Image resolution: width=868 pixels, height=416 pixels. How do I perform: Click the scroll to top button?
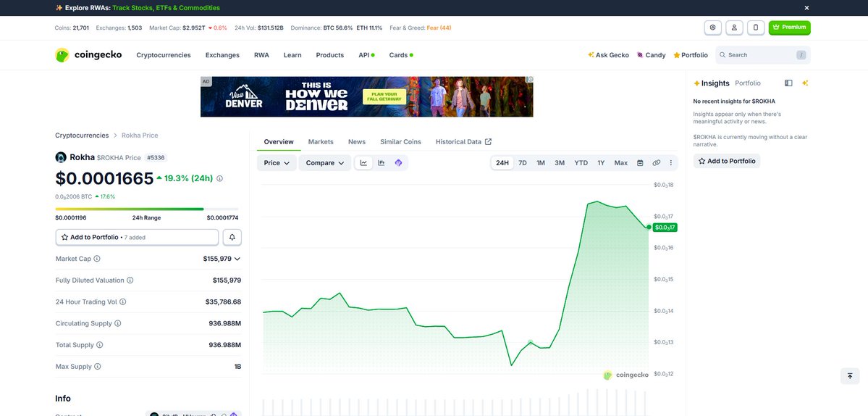pos(850,376)
